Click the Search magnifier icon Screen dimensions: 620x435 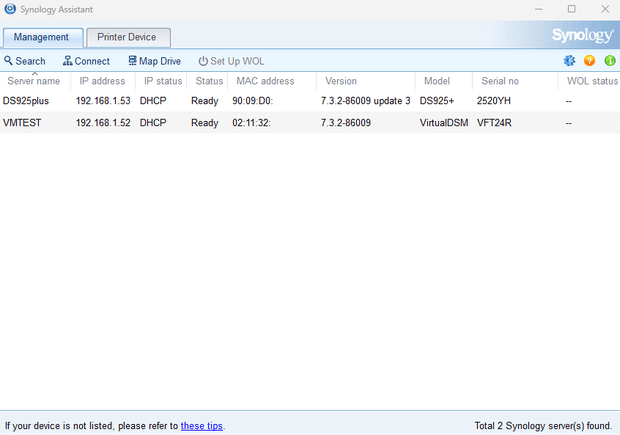pyautogui.click(x=8, y=61)
